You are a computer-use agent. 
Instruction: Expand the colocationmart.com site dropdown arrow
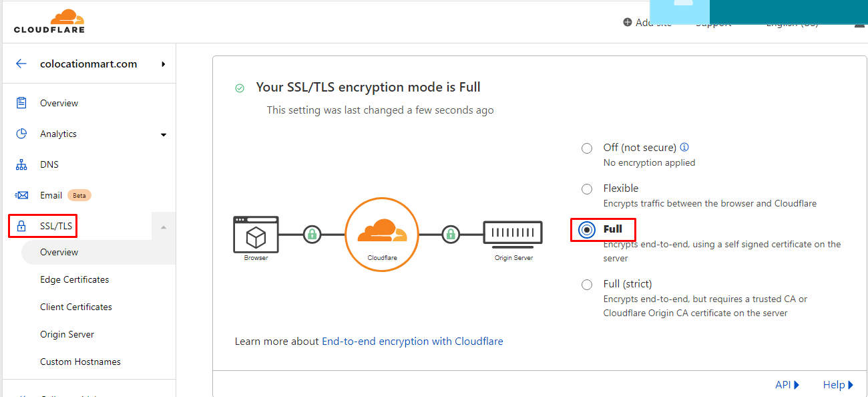[163, 64]
